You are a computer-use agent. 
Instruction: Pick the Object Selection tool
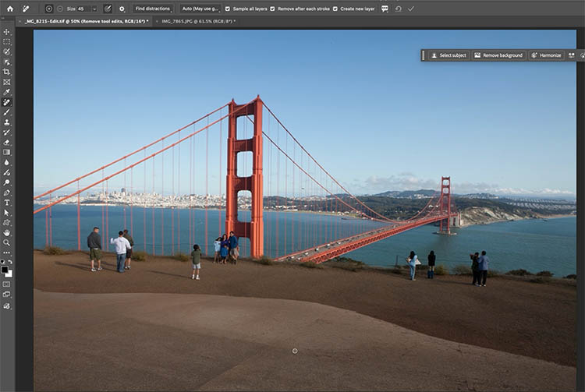pyautogui.click(x=7, y=62)
